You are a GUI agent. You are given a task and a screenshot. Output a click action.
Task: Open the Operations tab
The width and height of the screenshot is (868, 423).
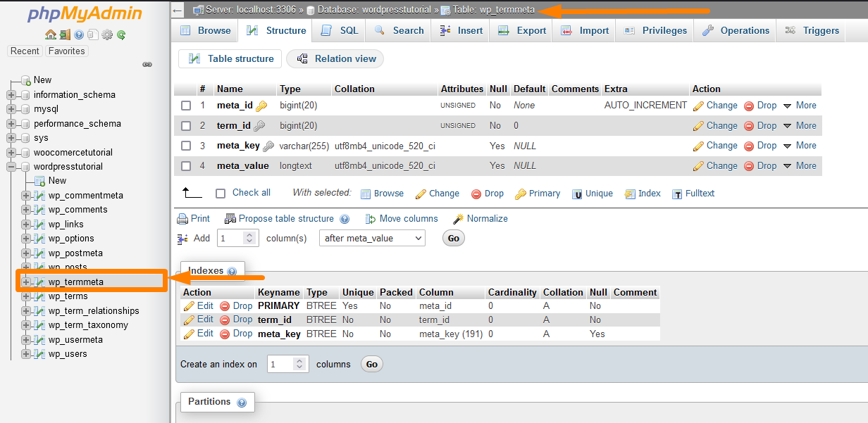pyautogui.click(x=736, y=30)
